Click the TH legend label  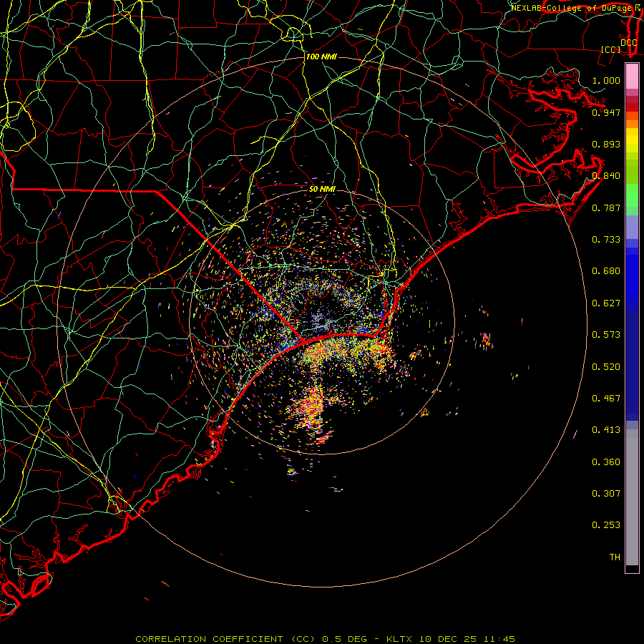[615, 557]
